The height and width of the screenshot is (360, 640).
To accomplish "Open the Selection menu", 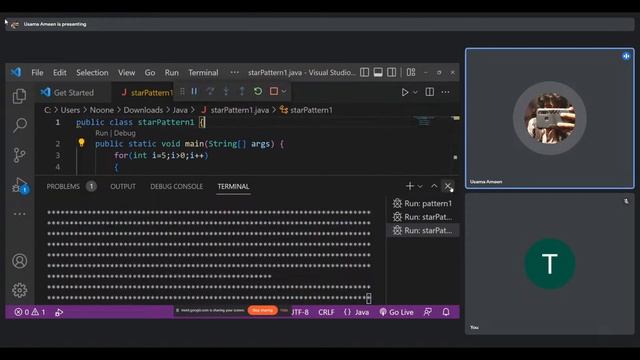I will click(x=92, y=73).
